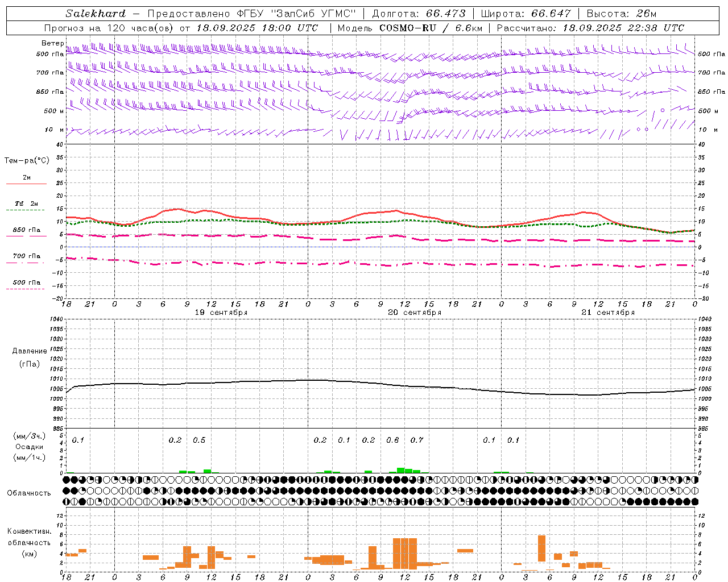
Task: Click the 'Рассчитано: 18.09.2025 22:38 UTC' timestamp
Action: [590, 28]
